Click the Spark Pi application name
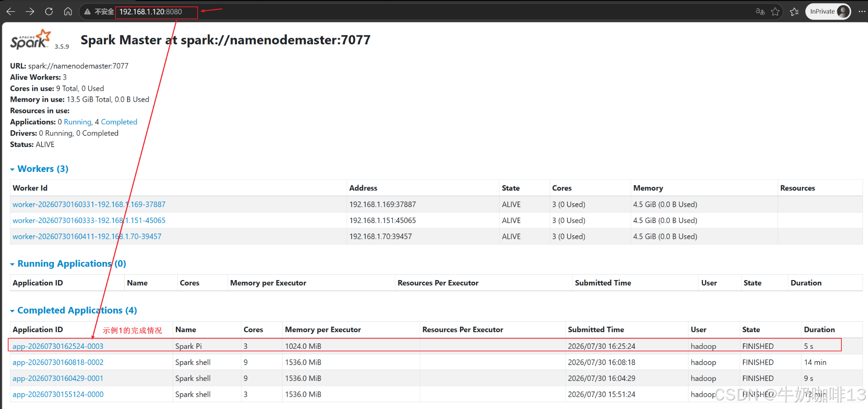The height and width of the screenshot is (409, 868). click(189, 347)
